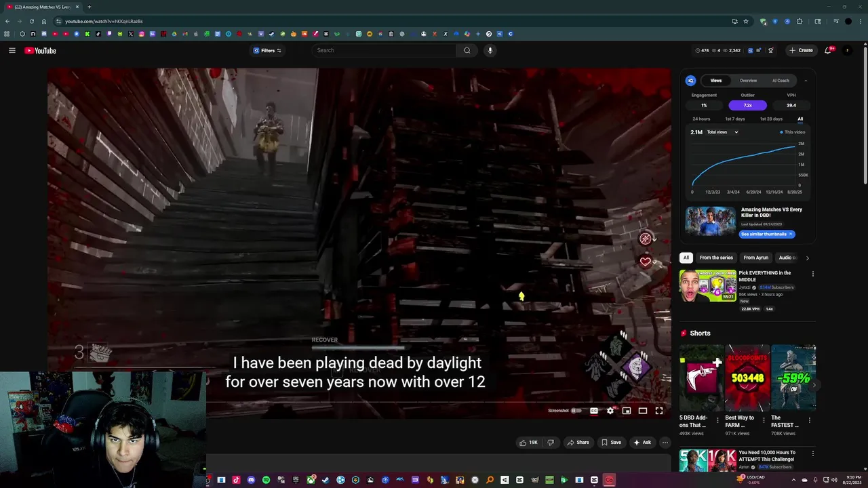The height and width of the screenshot is (488, 868).
Task: Switch to the Views tab
Action: tap(716, 81)
